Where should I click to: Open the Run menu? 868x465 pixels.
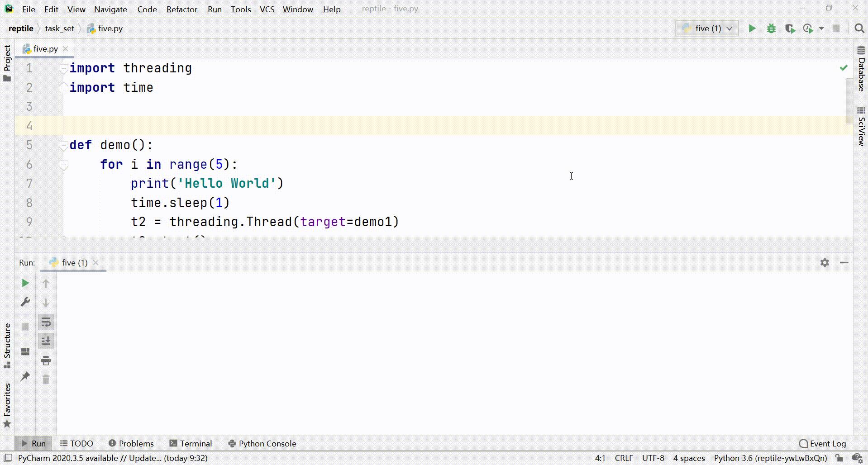[215, 9]
